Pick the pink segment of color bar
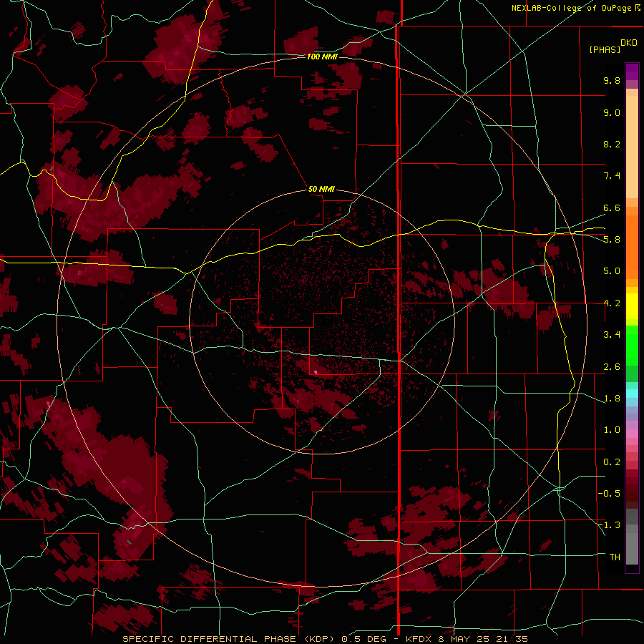644x644 pixels. 632,434
